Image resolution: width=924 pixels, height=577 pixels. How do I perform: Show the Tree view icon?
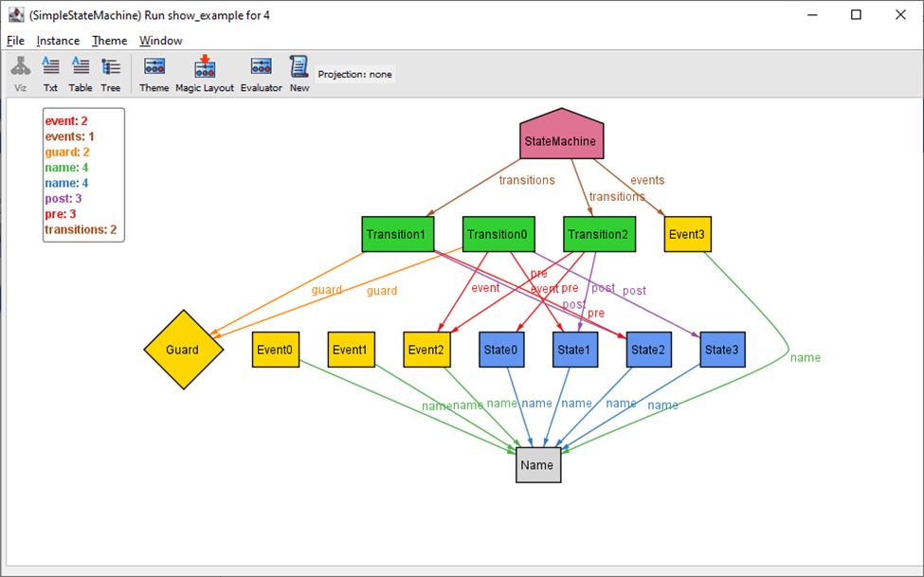pos(111,74)
